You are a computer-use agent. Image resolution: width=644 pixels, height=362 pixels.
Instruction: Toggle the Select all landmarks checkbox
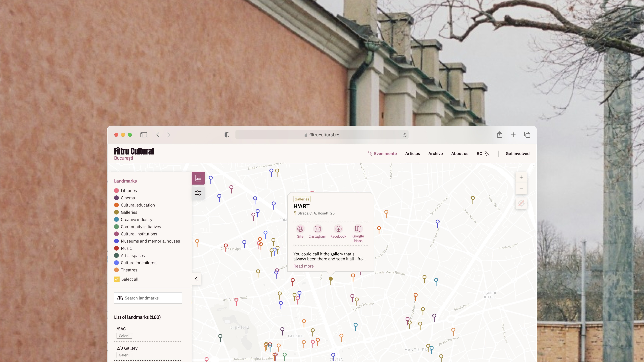[117, 279]
